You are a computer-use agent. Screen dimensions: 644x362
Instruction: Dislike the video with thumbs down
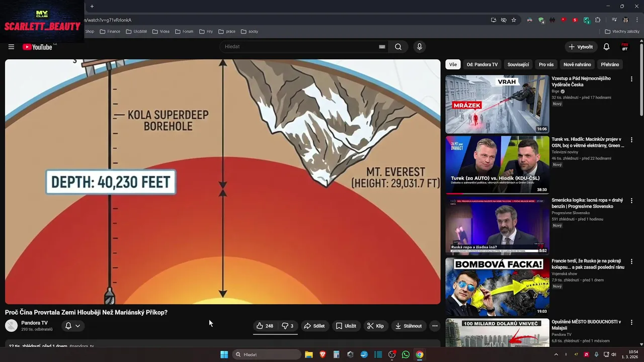[x=288, y=326]
